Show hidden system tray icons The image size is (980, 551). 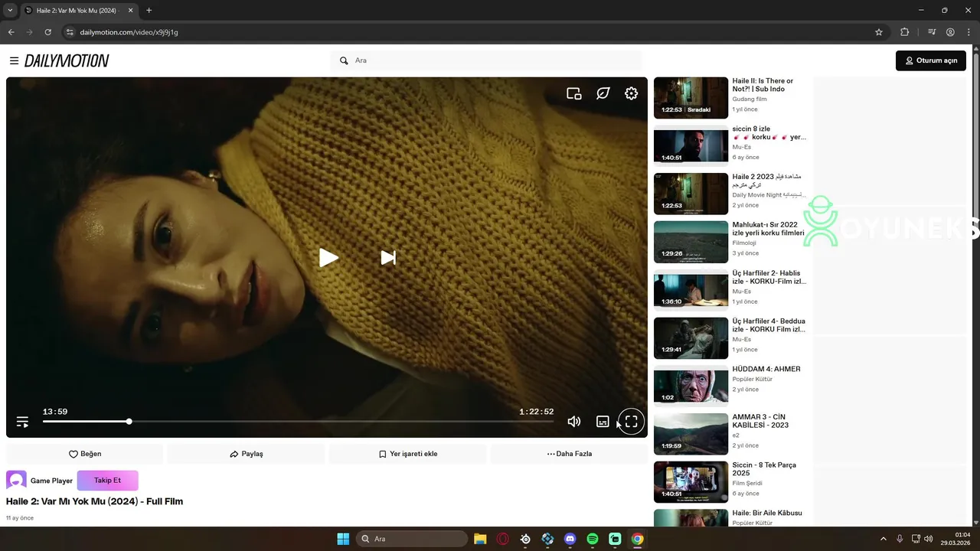tap(884, 539)
